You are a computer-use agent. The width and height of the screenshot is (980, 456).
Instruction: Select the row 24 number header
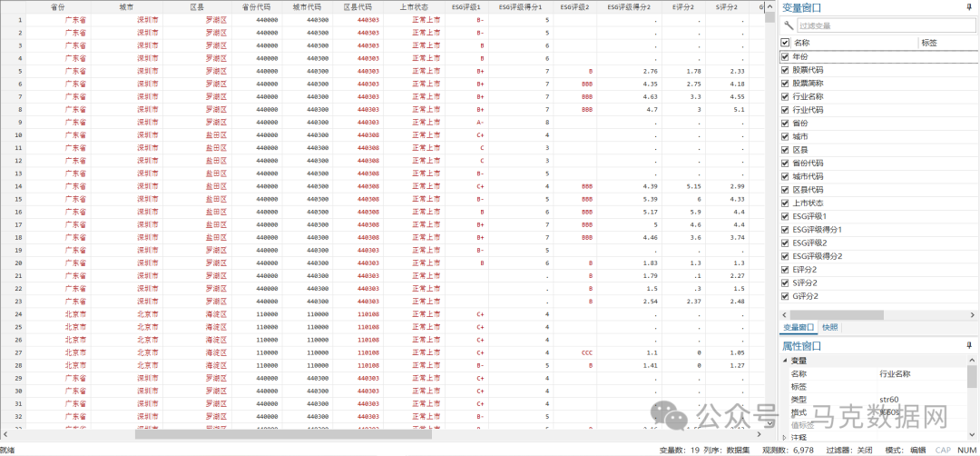(13, 314)
